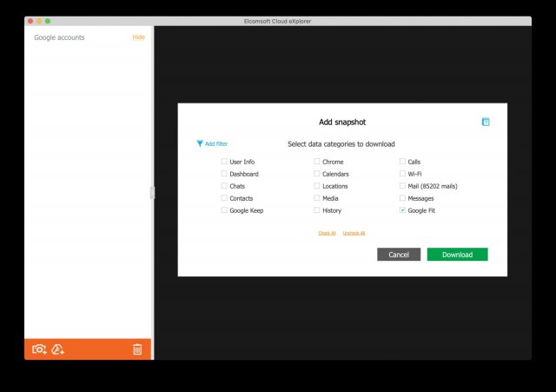The width and height of the screenshot is (556, 392).
Task: Hide the Google accounts panel
Action: (x=138, y=37)
